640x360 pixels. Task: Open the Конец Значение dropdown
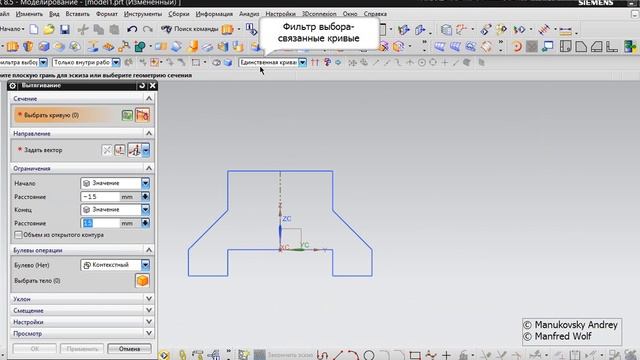point(145,210)
